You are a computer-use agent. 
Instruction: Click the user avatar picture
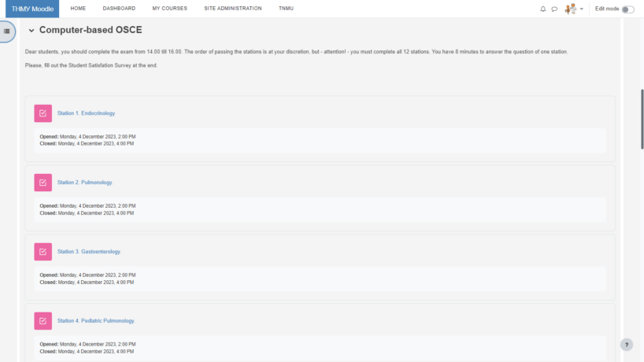point(571,9)
